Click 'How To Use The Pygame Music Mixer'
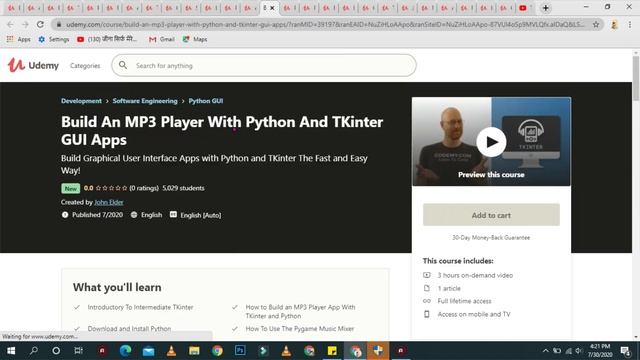 coord(300,329)
